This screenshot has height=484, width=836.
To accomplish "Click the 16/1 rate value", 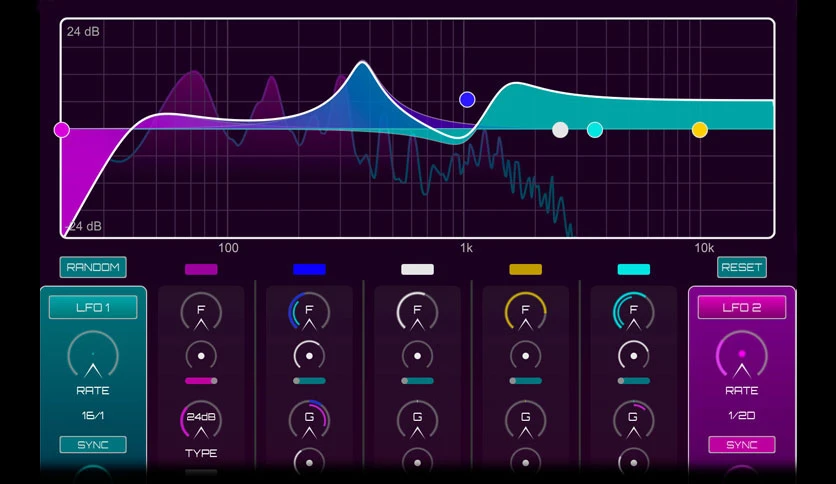I will (93, 415).
